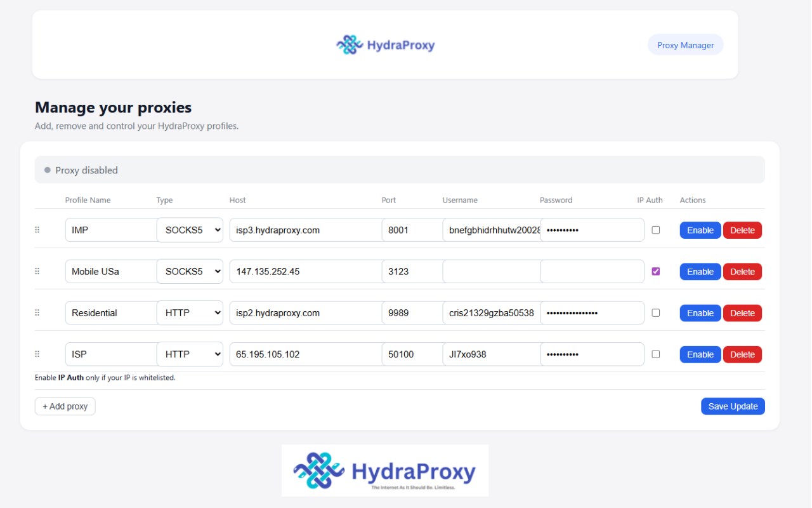
Task: Click the HydraProxy logo in the header
Action: [x=385, y=45]
